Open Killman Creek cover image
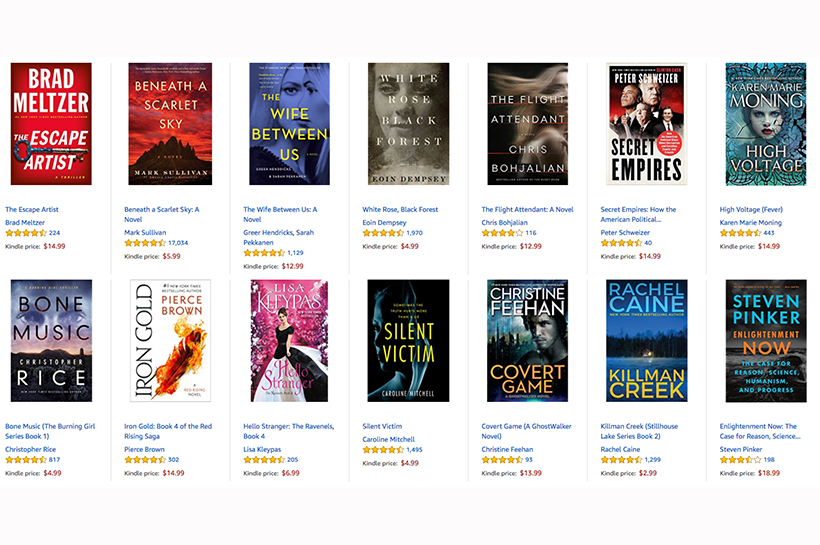 click(647, 340)
